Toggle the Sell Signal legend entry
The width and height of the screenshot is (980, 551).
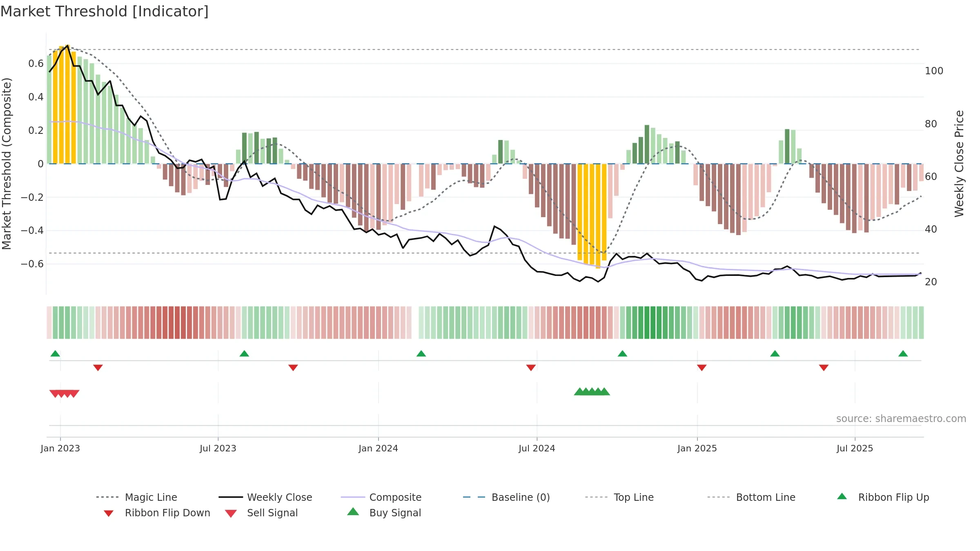point(261,513)
